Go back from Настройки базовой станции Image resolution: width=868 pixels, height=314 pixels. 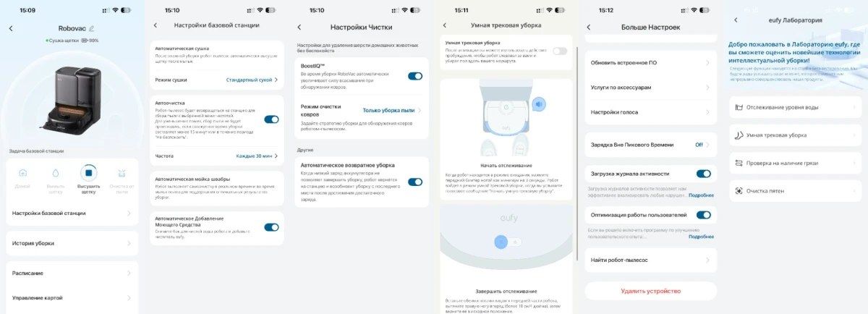tap(156, 25)
